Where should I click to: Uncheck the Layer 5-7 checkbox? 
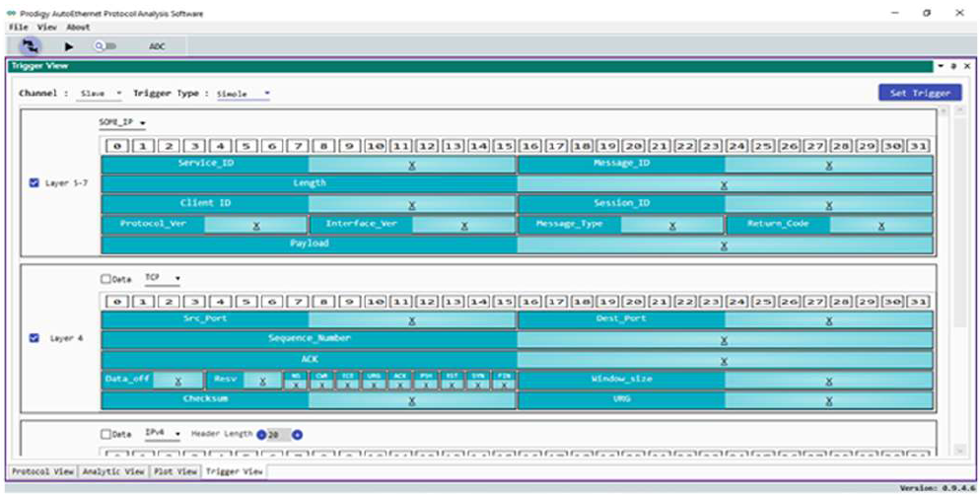tap(35, 182)
